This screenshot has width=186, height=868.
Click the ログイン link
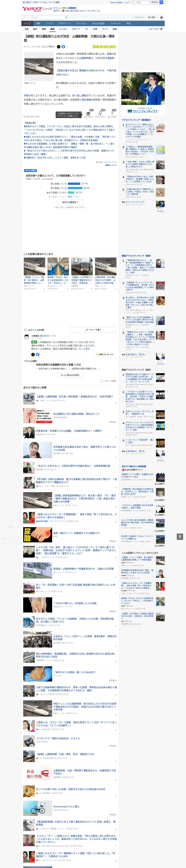(57, 11)
